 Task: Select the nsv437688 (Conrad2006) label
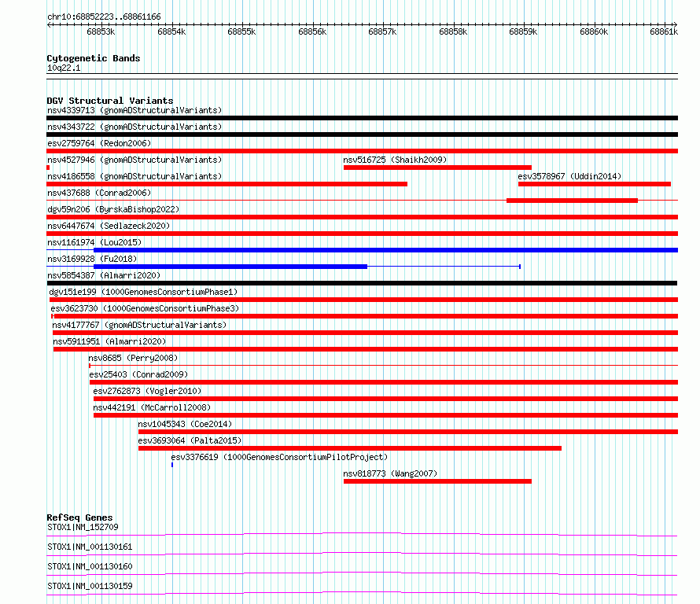99,193
